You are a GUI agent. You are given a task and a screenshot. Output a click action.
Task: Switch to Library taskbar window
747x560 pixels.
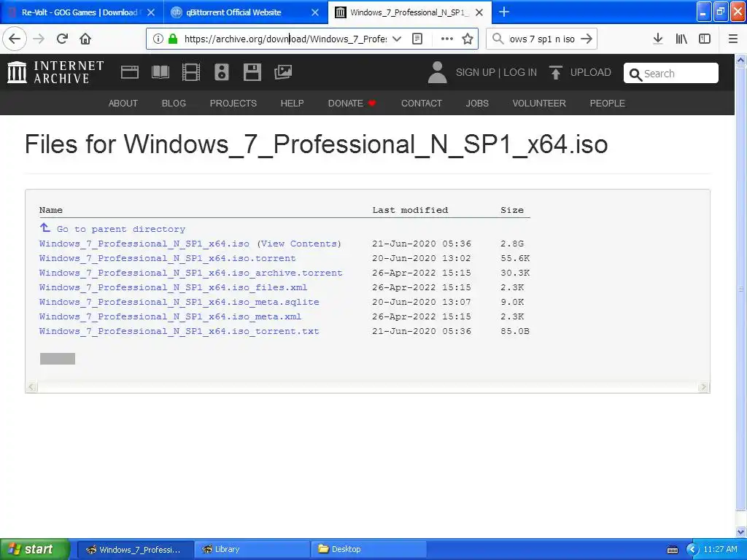pyautogui.click(x=252, y=549)
